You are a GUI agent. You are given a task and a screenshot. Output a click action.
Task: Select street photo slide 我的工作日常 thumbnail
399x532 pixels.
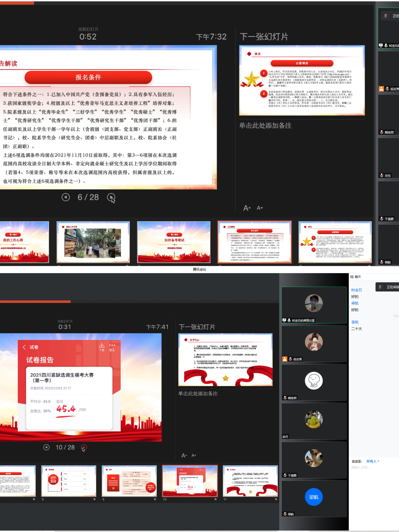pyautogui.click(x=93, y=242)
